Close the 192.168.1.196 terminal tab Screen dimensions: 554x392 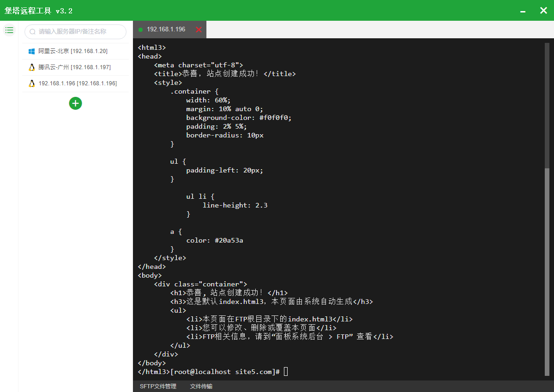[x=199, y=30]
